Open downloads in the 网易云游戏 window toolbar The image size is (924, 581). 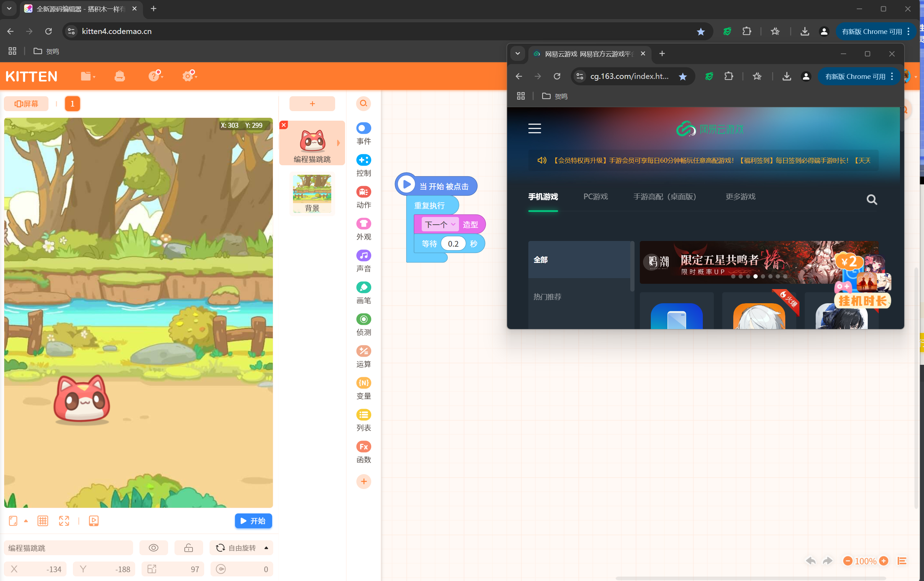pyautogui.click(x=787, y=76)
